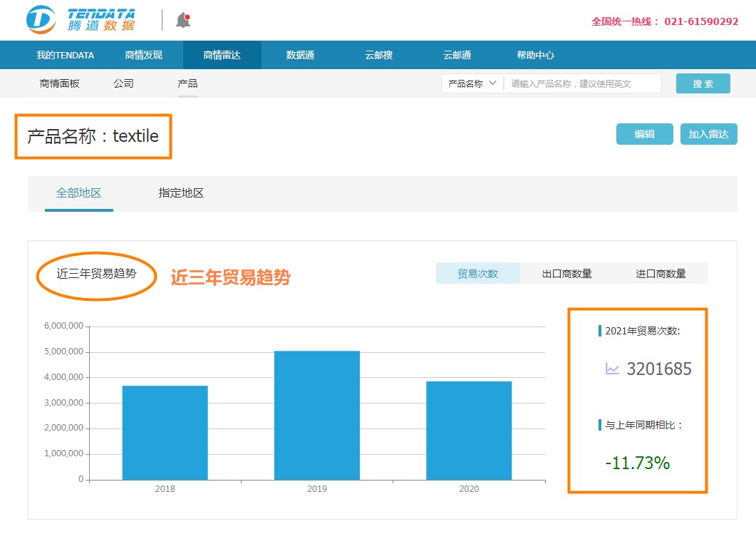Screen dimensions: 756x534
Task: Go to 商情发现 in navigation bar
Action: pyautogui.click(x=144, y=55)
